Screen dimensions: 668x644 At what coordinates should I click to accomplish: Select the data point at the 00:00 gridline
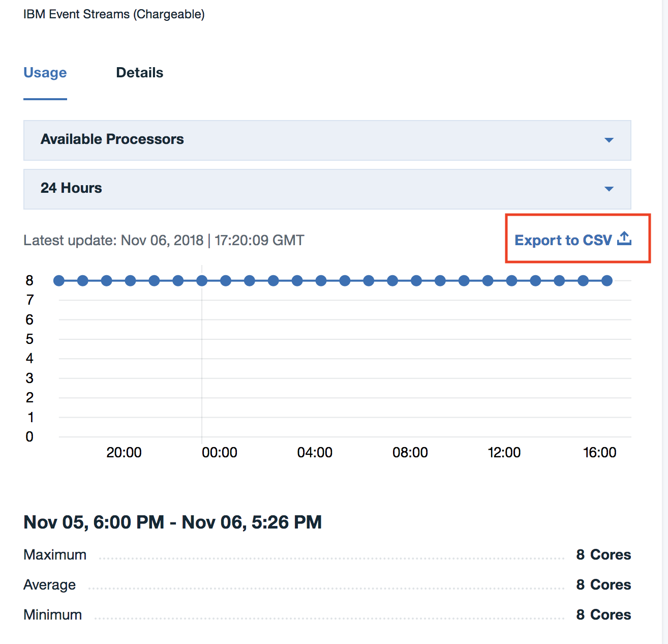202,280
